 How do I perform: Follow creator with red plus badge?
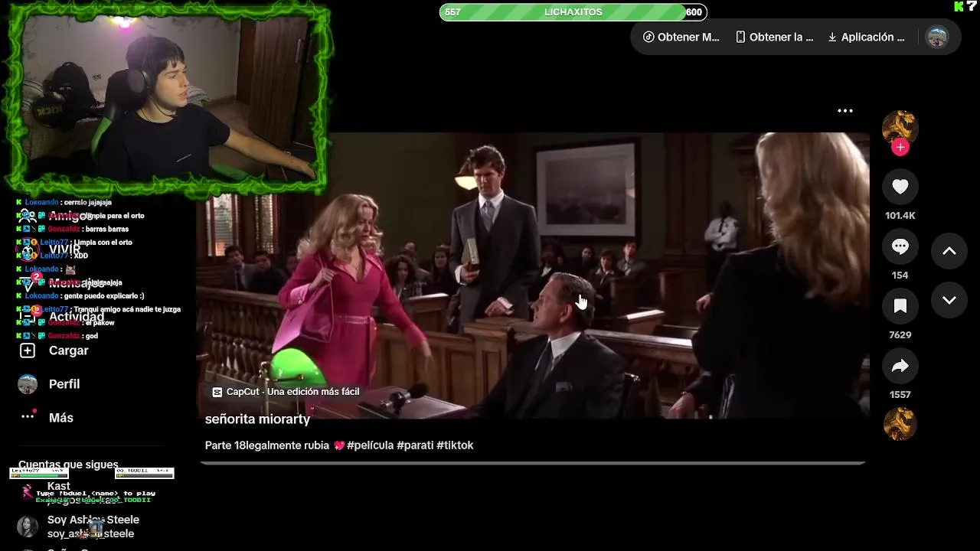[x=900, y=148]
